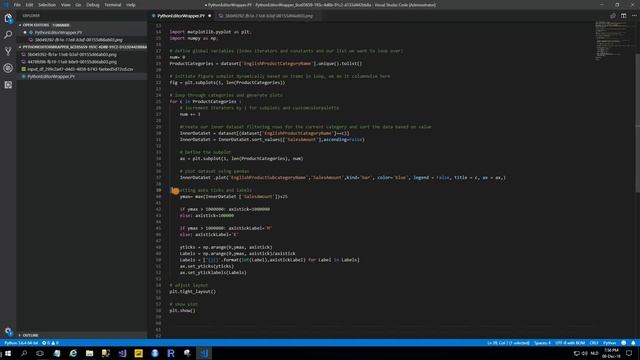This screenshot has width=640, height=360.
Task: Click the Spaces indentation setting
Action: pos(542,343)
